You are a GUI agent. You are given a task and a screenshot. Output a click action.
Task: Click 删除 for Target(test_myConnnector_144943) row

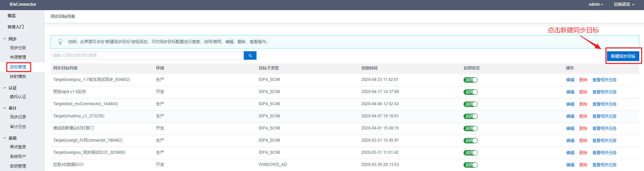[583, 104]
